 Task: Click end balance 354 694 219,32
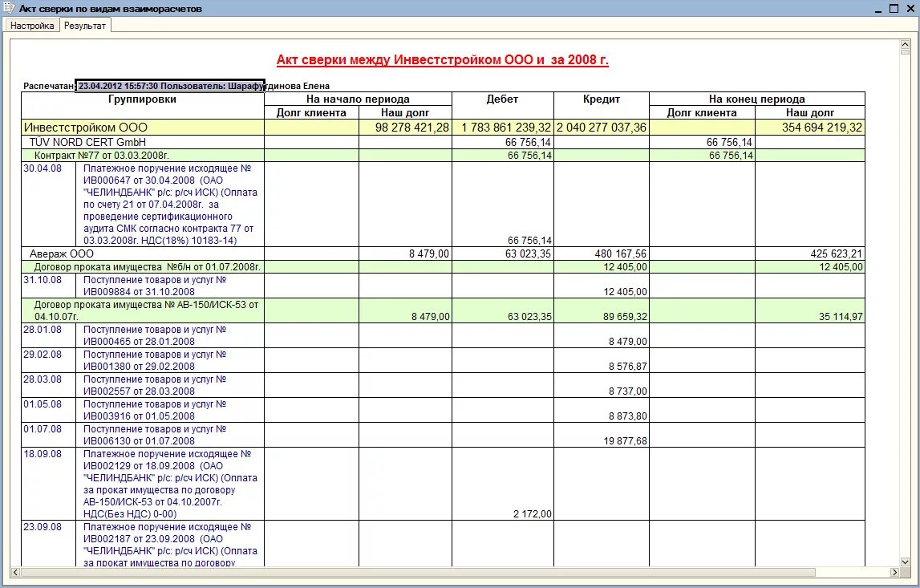822,128
